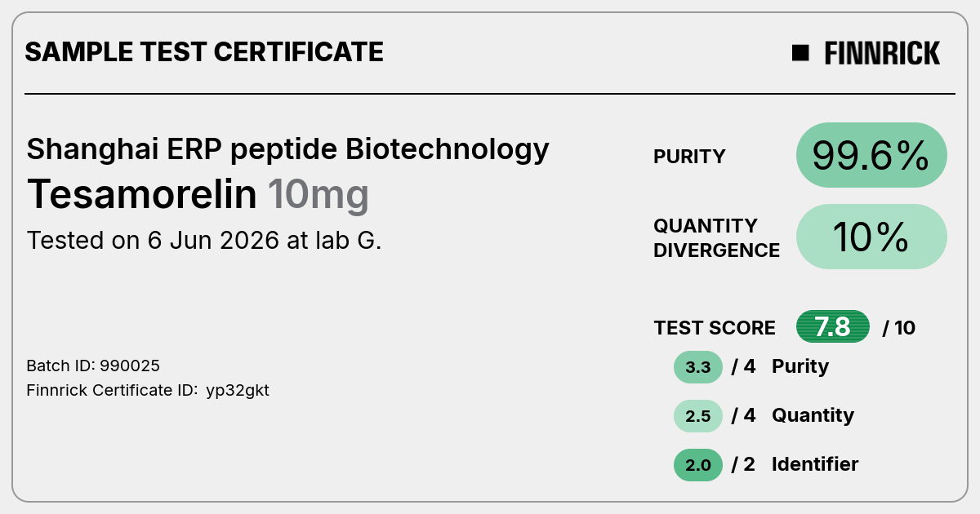Click the 3.3 purity score badge
The width and height of the screenshot is (980, 514).
(698, 367)
